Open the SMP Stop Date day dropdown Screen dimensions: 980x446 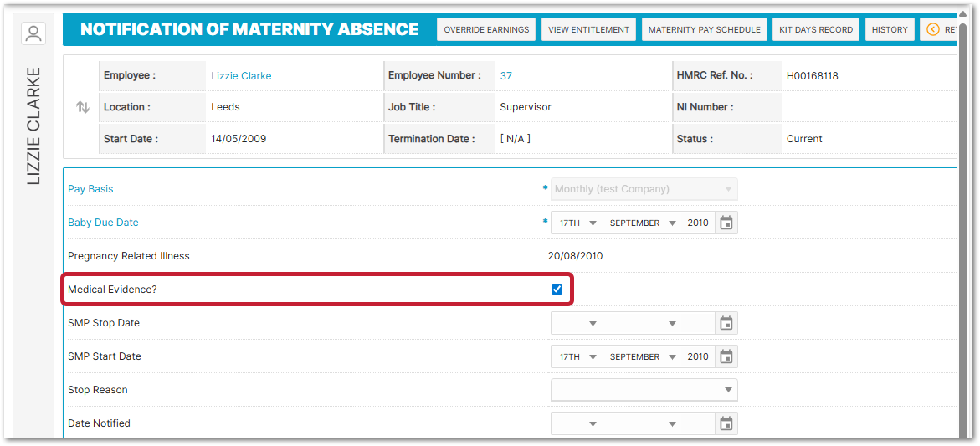[x=577, y=324]
